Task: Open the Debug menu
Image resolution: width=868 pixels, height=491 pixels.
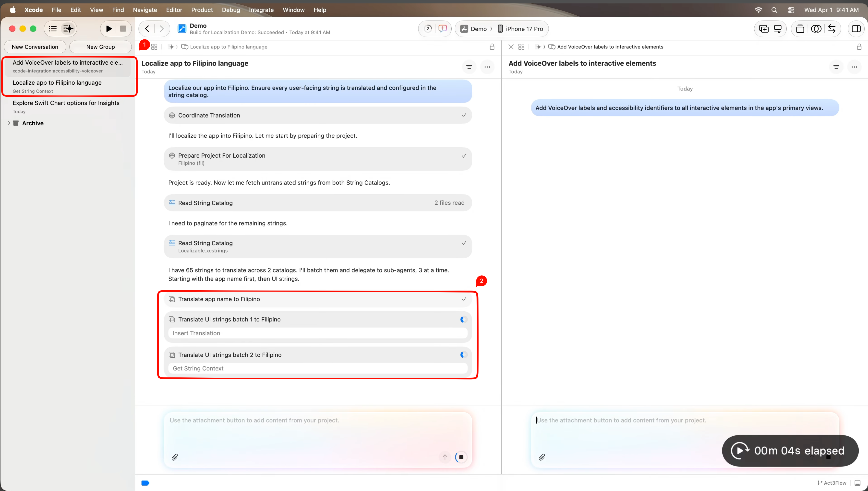Action: [x=231, y=10]
